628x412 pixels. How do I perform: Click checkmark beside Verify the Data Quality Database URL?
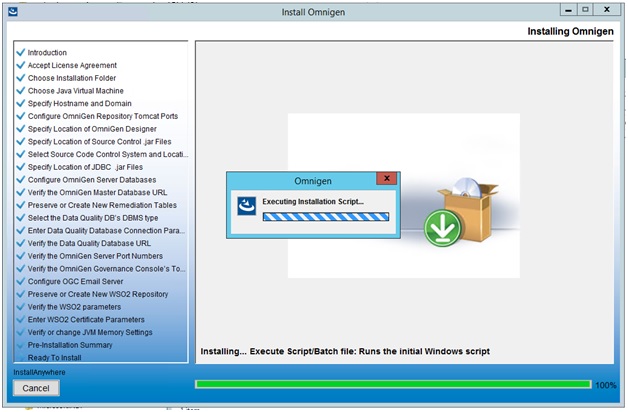click(21, 243)
